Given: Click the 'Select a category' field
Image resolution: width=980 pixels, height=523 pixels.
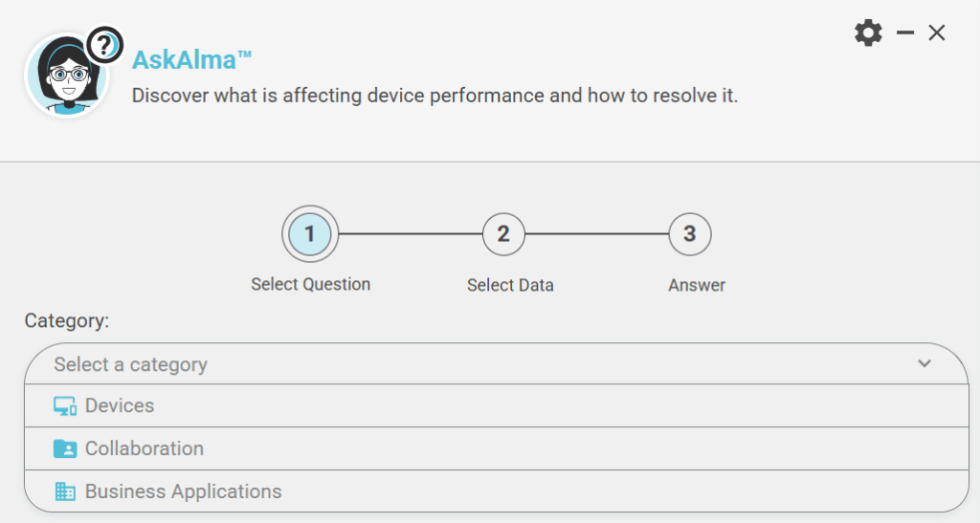Looking at the screenshot, I should tap(479, 364).
